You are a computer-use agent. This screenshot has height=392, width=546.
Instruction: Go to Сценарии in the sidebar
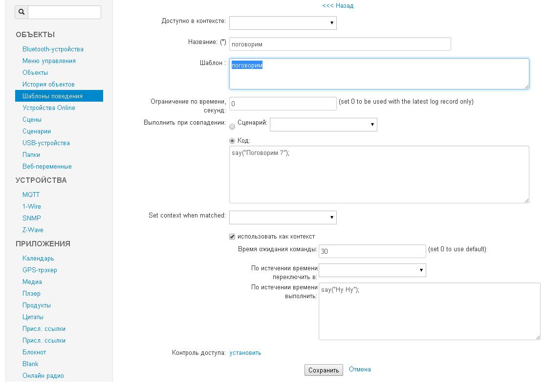(x=37, y=131)
